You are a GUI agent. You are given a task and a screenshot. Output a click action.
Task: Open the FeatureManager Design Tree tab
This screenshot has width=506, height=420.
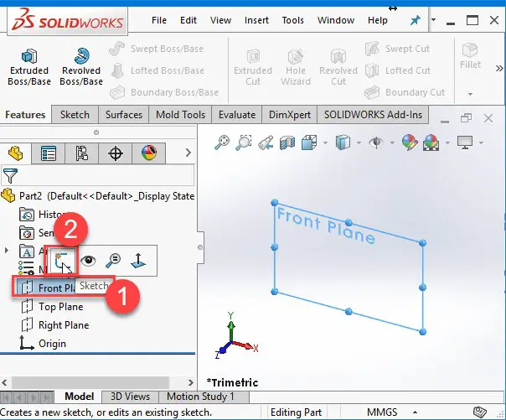point(15,153)
